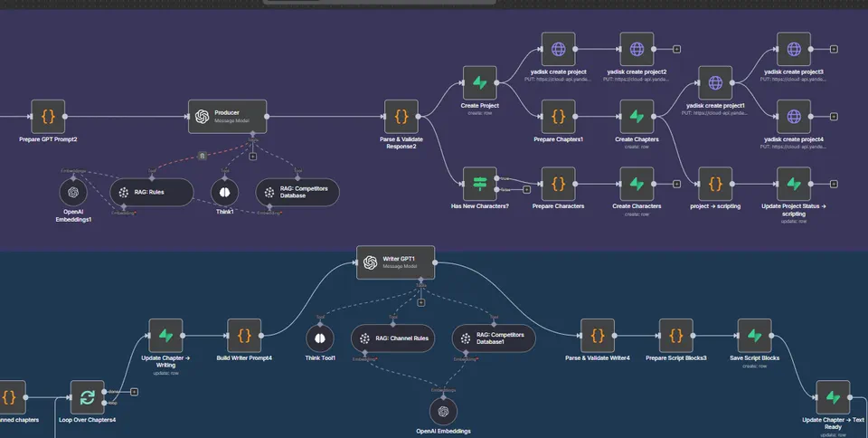Image resolution: width=868 pixels, height=438 pixels.
Task: Open the Create Characters node
Action: pos(637,184)
